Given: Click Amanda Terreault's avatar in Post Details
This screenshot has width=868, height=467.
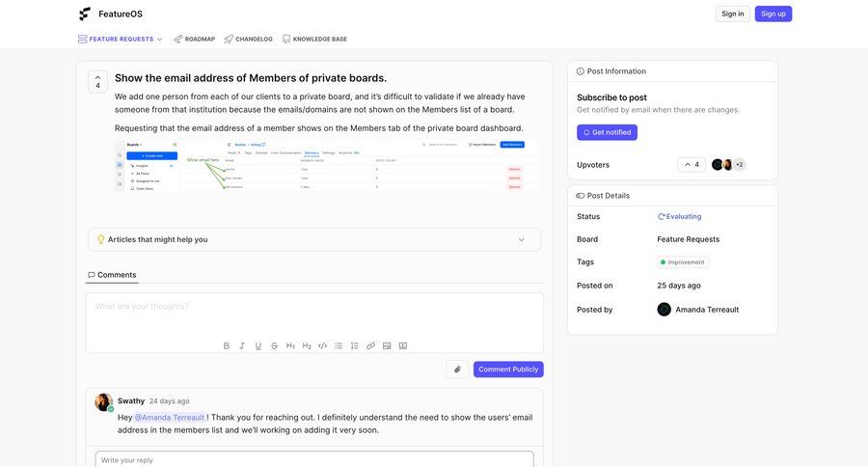Looking at the screenshot, I should [665, 310].
